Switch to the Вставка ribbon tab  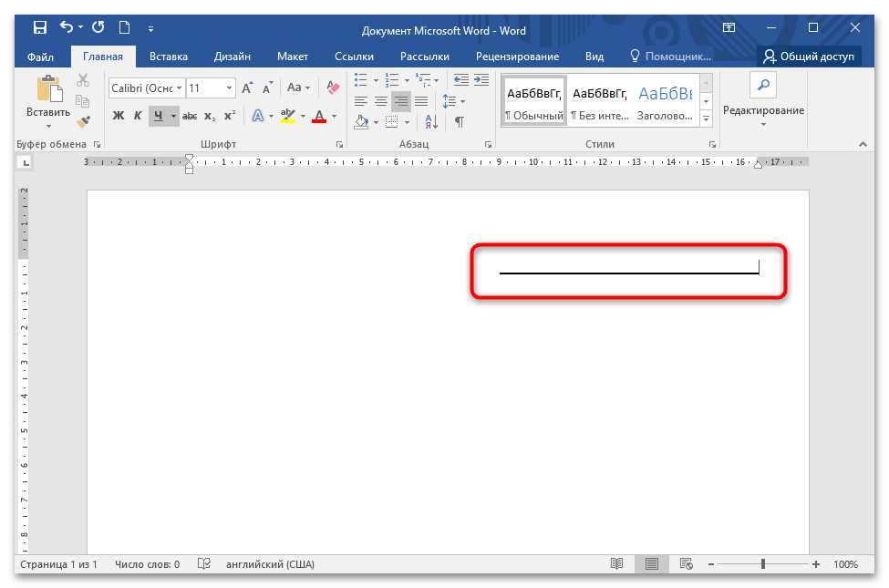(x=168, y=56)
